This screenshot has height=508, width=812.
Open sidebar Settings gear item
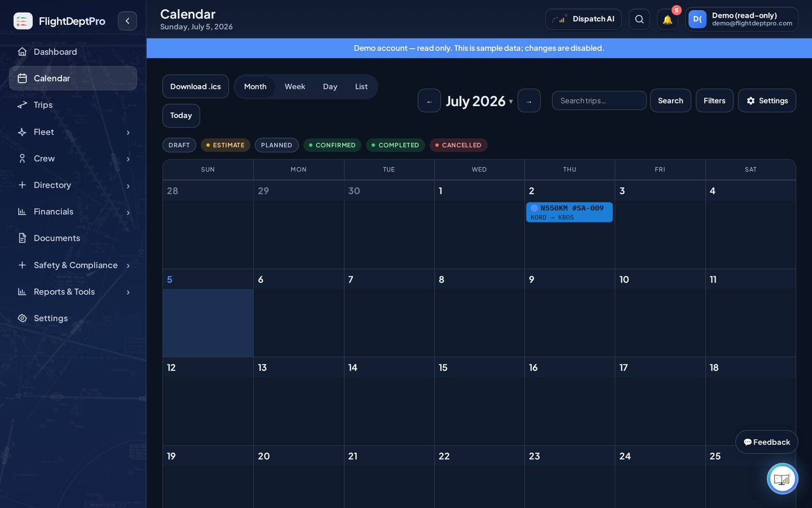(x=73, y=318)
